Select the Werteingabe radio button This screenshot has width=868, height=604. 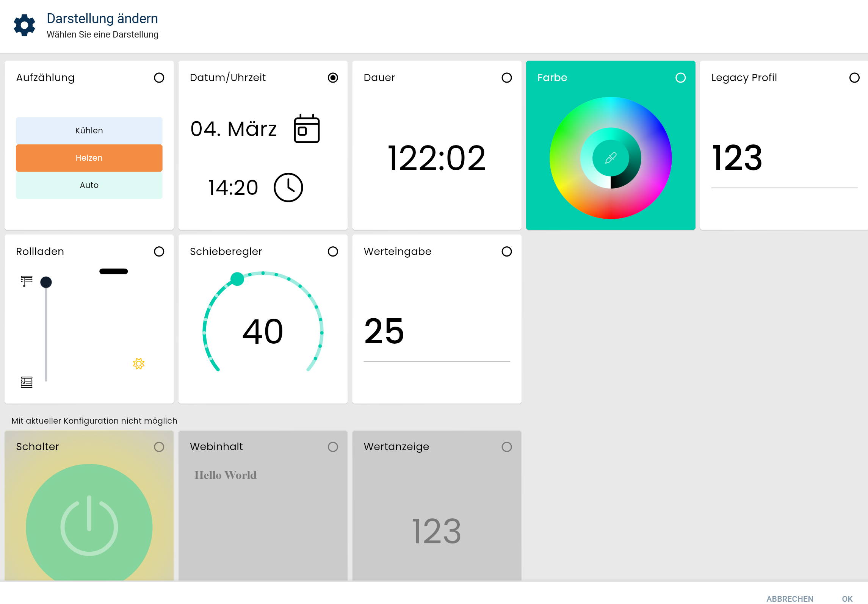click(x=507, y=252)
